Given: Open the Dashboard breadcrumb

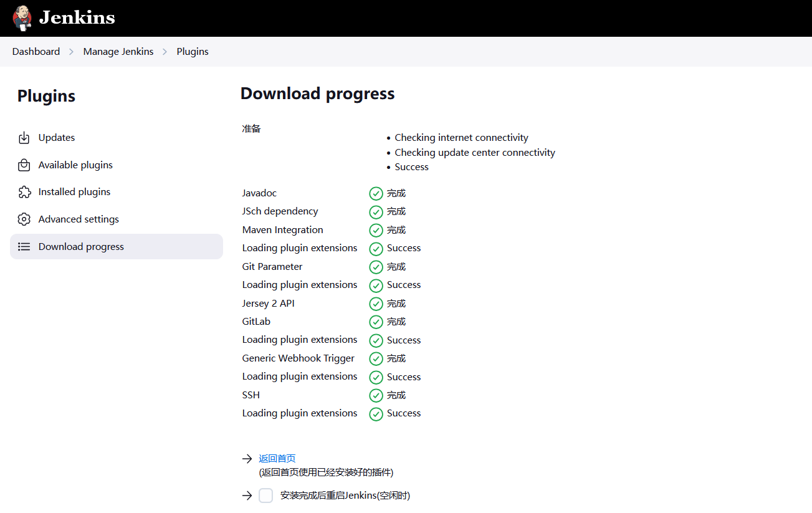Looking at the screenshot, I should coord(36,52).
